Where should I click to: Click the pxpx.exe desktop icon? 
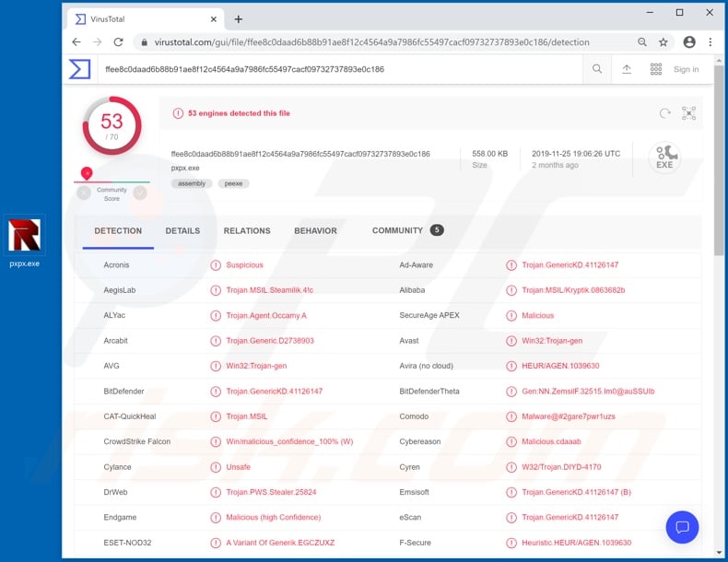pyautogui.click(x=24, y=240)
